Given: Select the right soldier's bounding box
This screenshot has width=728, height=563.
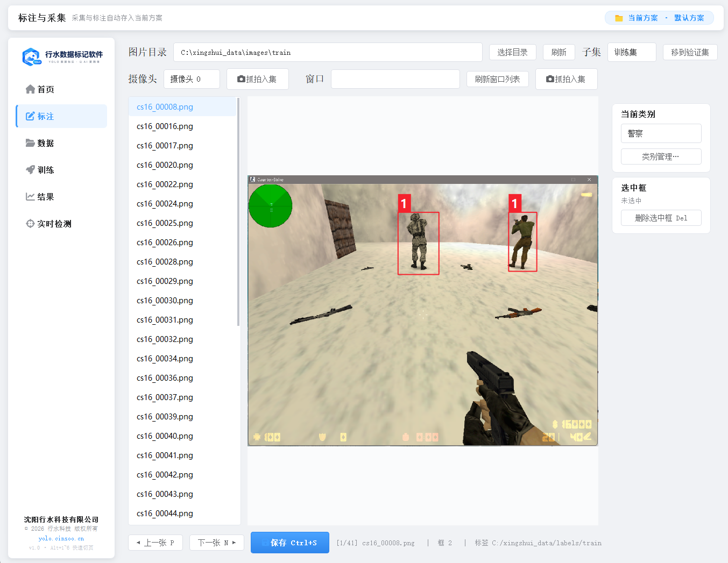Looking at the screenshot, I should tap(522, 241).
